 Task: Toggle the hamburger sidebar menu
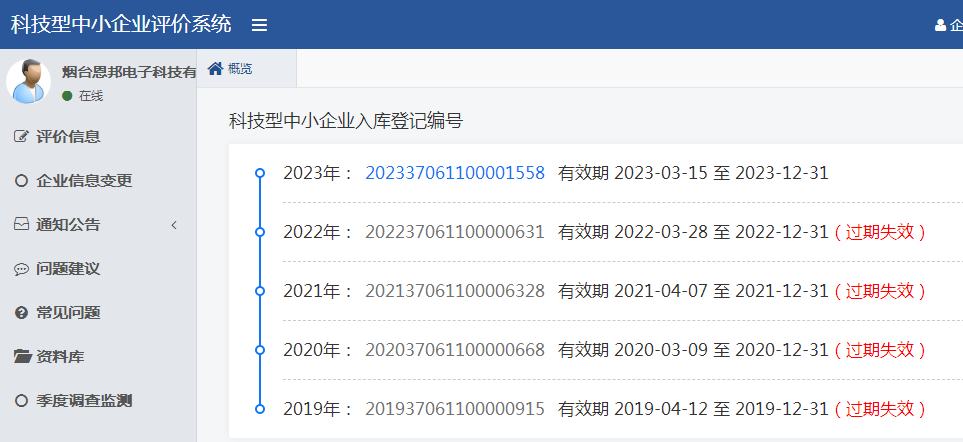coord(259,25)
